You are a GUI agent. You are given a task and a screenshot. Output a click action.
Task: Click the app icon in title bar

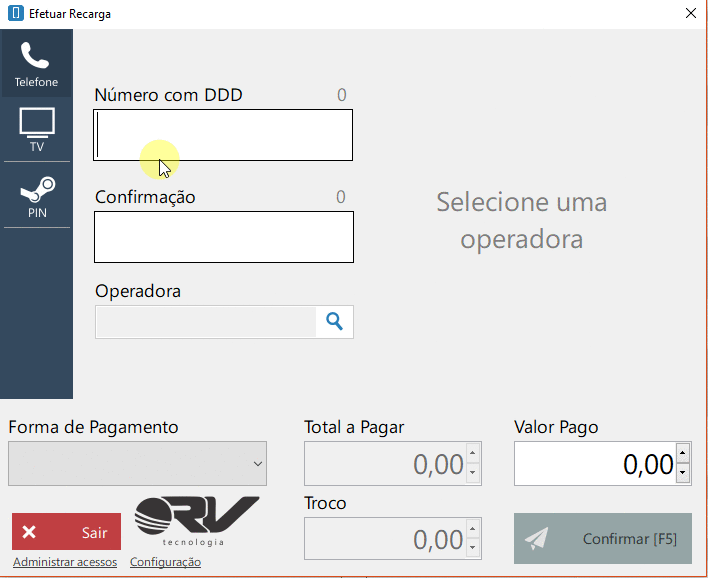pyautogui.click(x=15, y=14)
